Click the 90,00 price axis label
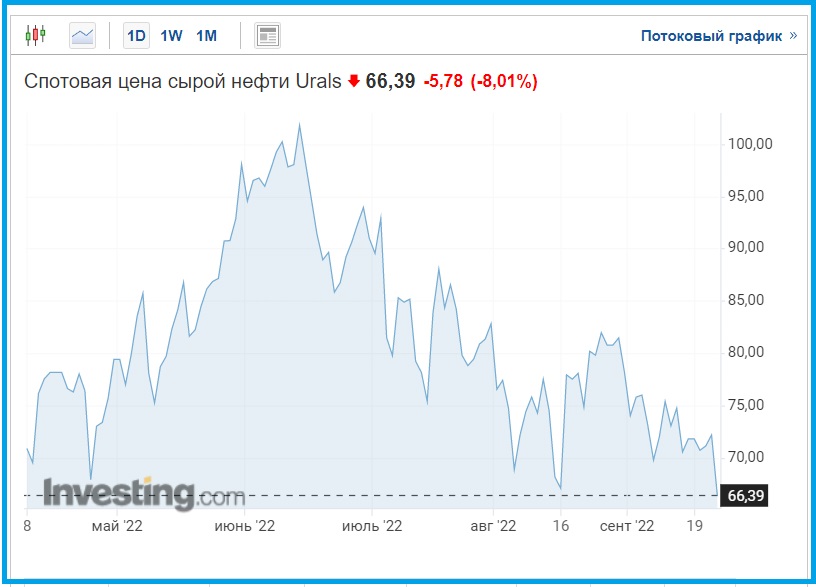Screen dimensions: 816x587 (x=746, y=247)
